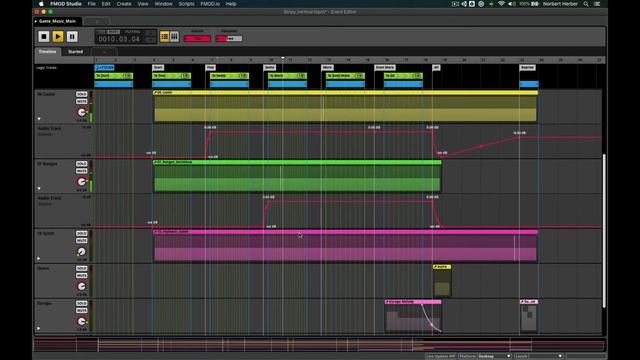Solo the yellow Guitar track

point(82,94)
